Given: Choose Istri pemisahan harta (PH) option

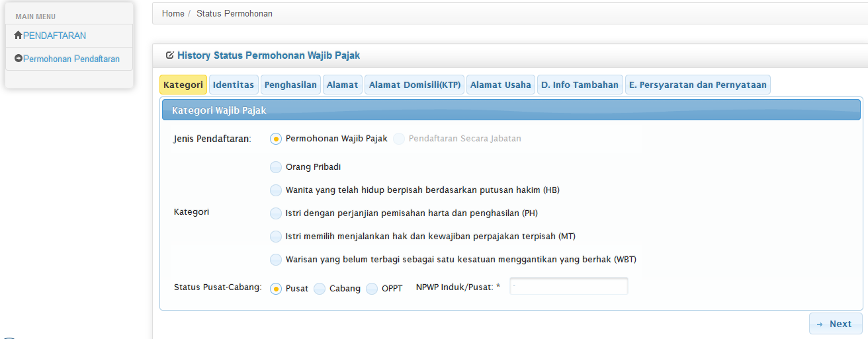Looking at the screenshot, I should [x=276, y=213].
